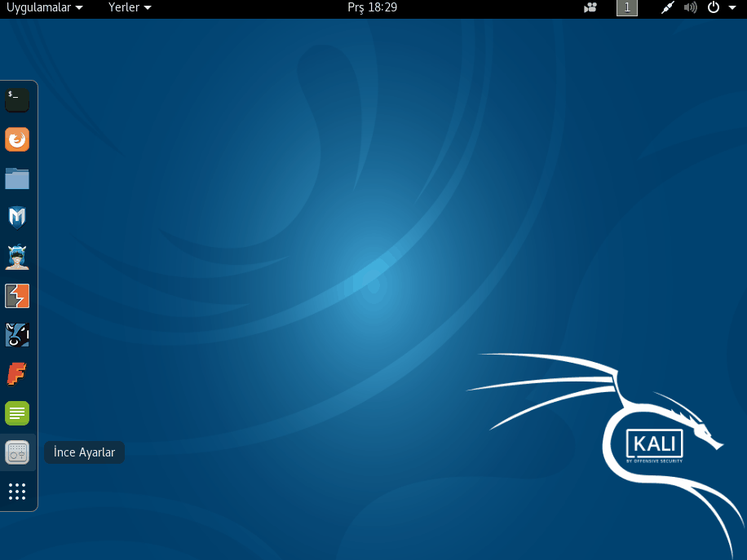Launch Metasploit Framework from the dock
This screenshot has height=560, width=747.
(x=17, y=218)
